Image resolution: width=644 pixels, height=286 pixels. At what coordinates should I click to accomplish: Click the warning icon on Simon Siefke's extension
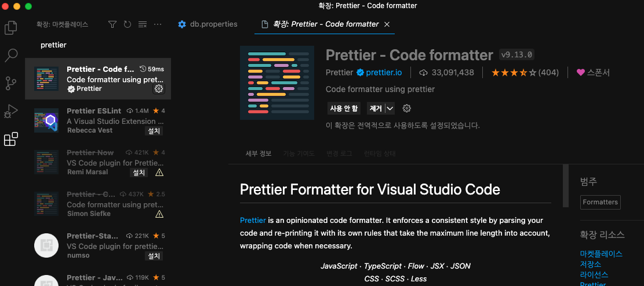tap(159, 214)
